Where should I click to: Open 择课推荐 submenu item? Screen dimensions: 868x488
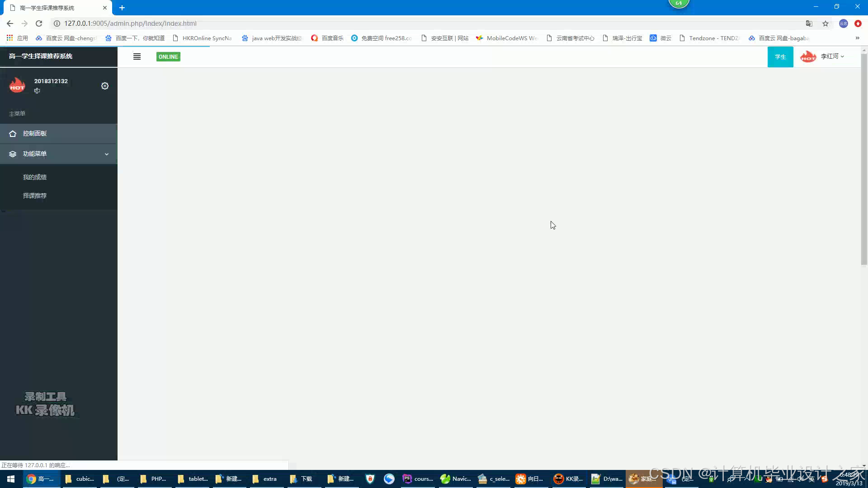pyautogui.click(x=35, y=196)
